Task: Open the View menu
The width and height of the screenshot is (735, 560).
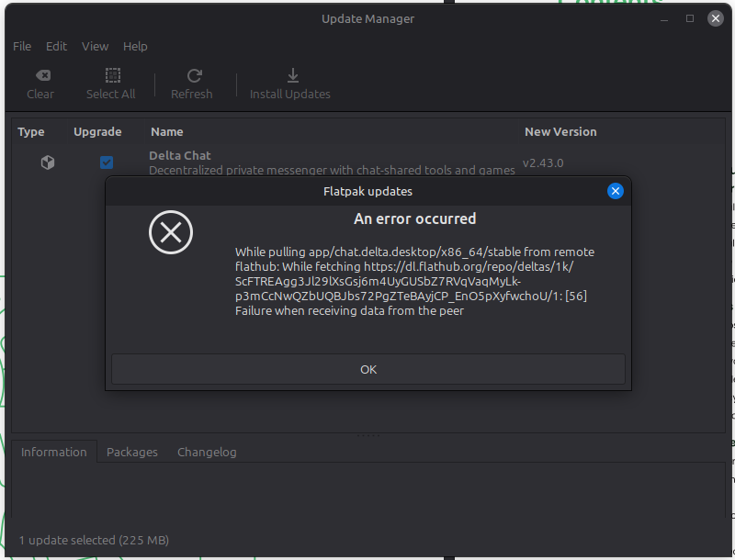Action: coord(95,46)
